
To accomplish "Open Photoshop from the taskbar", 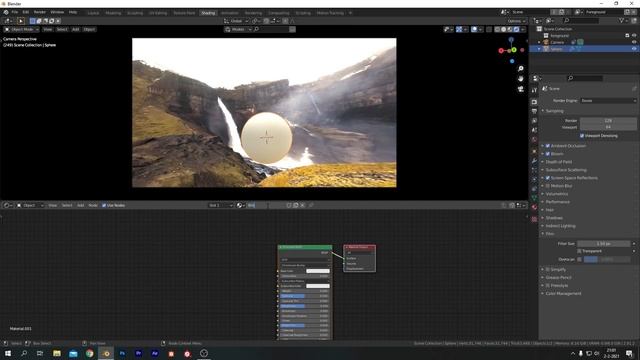I will pos(122,353).
